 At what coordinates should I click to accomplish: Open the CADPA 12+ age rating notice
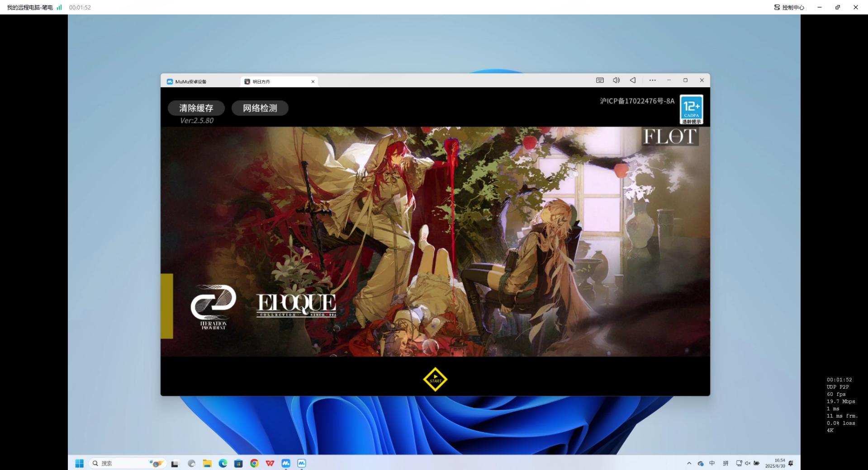(691, 109)
